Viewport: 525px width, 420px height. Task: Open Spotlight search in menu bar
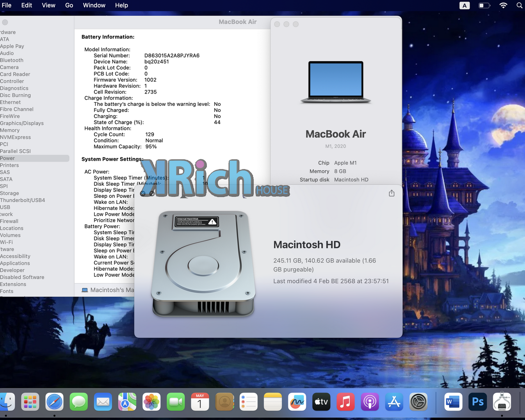[x=519, y=5]
